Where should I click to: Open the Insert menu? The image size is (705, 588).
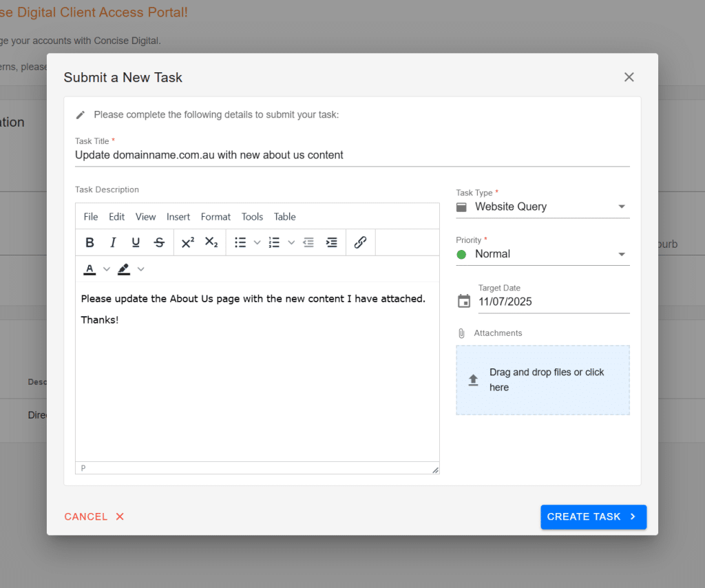click(x=178, y=217)
